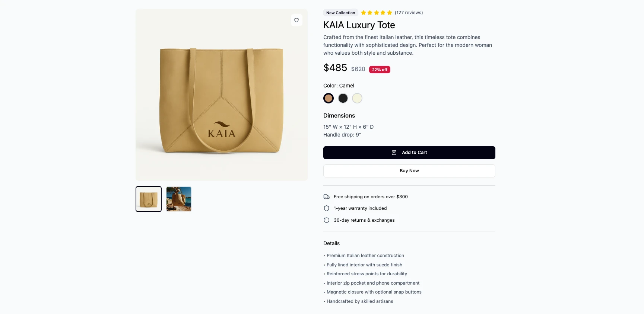644x314 pixels.
Task: Click the fifth star in the rating
Action: 389,12
